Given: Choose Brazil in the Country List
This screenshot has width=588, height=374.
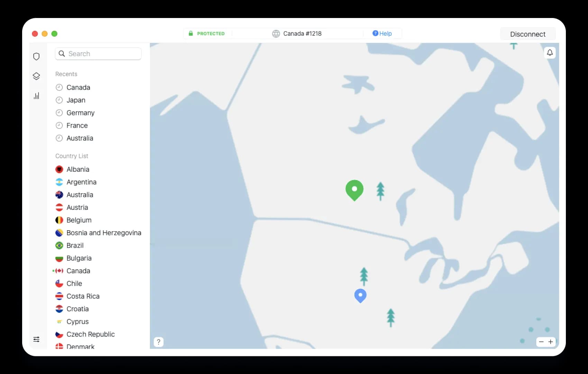Looking at the screenshot, I should pos(75,246).
